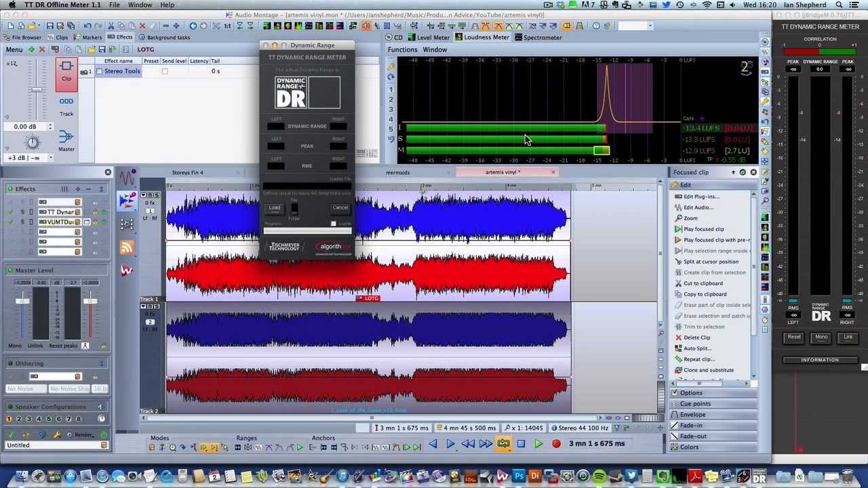Viewport: 868px width, 488px height.
Task: Click the 1:1 zoom icon in the toolbar
Action: 227,26
